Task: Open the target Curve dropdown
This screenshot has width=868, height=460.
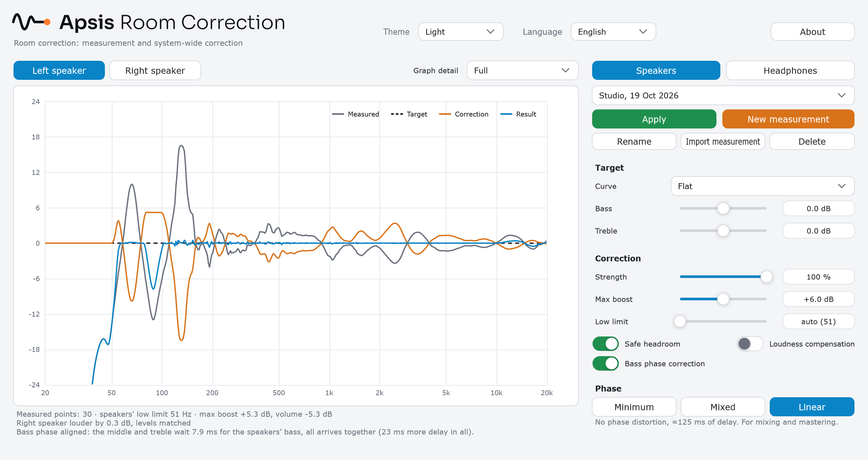Action: 762,186
